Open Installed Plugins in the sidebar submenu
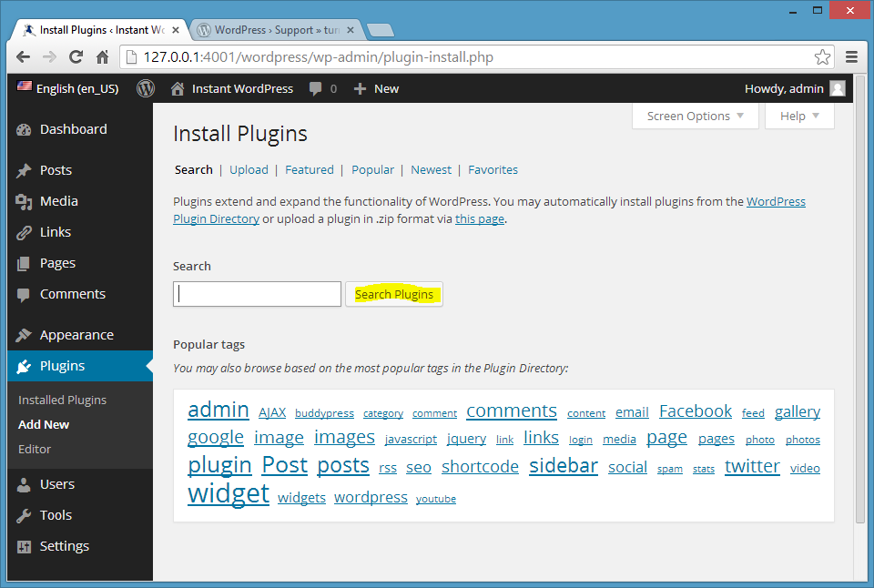Image resolution: width=874 pixels, height=588 pixels. [x=62, y=400]
